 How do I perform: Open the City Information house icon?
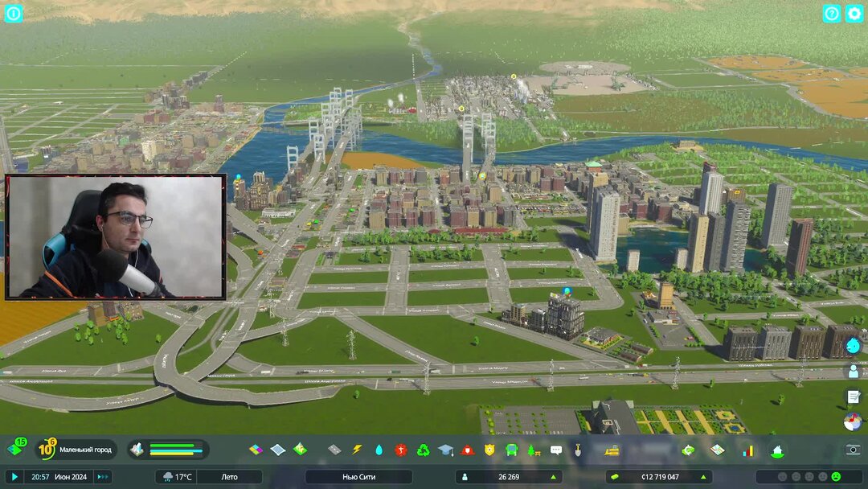778,450
